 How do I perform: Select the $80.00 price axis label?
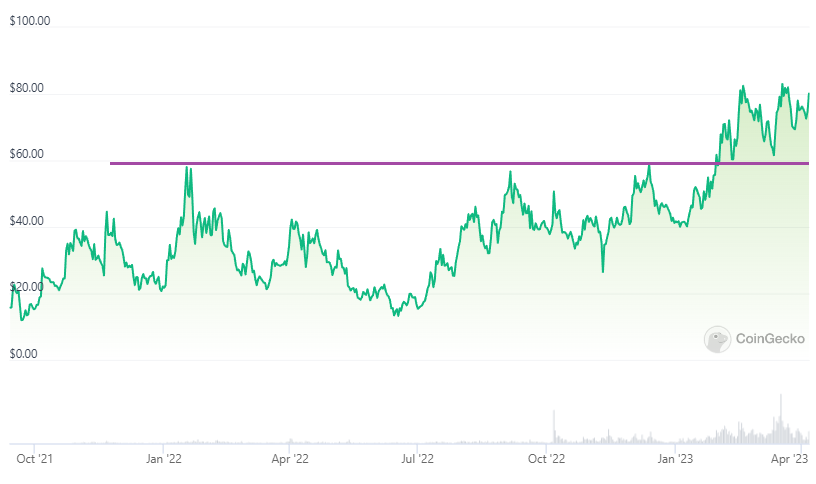tap(27, 88)
